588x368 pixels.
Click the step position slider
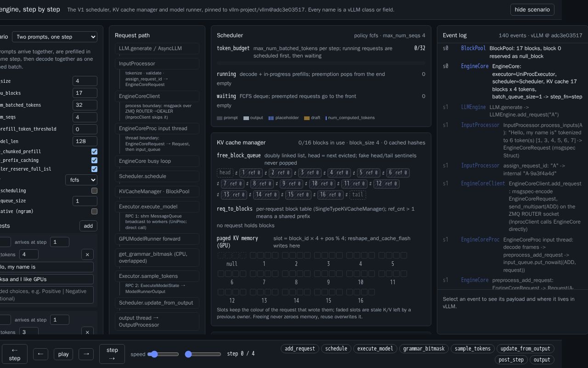[x=203, y=354]
